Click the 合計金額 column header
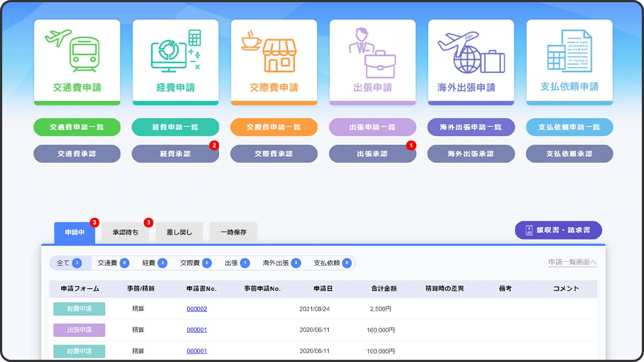The height and width of the screenshot is (362, 644). click(x=384, y=289)
